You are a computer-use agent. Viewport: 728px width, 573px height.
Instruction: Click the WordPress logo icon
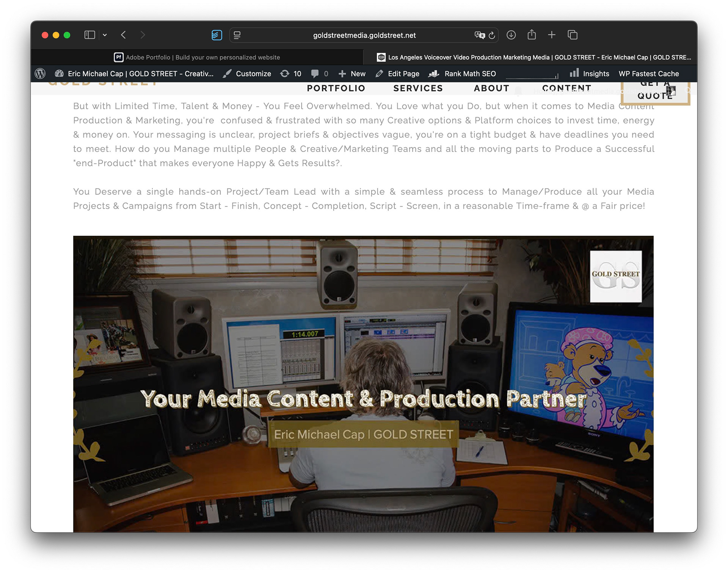tap(40, 74)
